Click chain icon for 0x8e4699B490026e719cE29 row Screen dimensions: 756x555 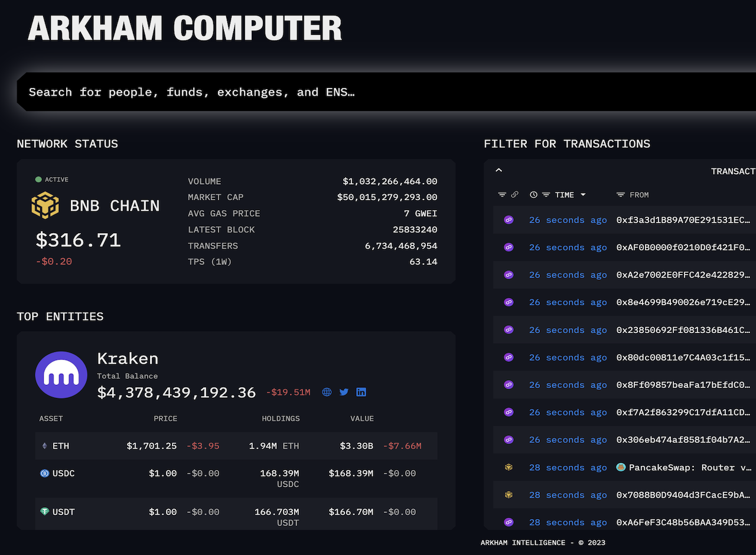tap(509, 302)
